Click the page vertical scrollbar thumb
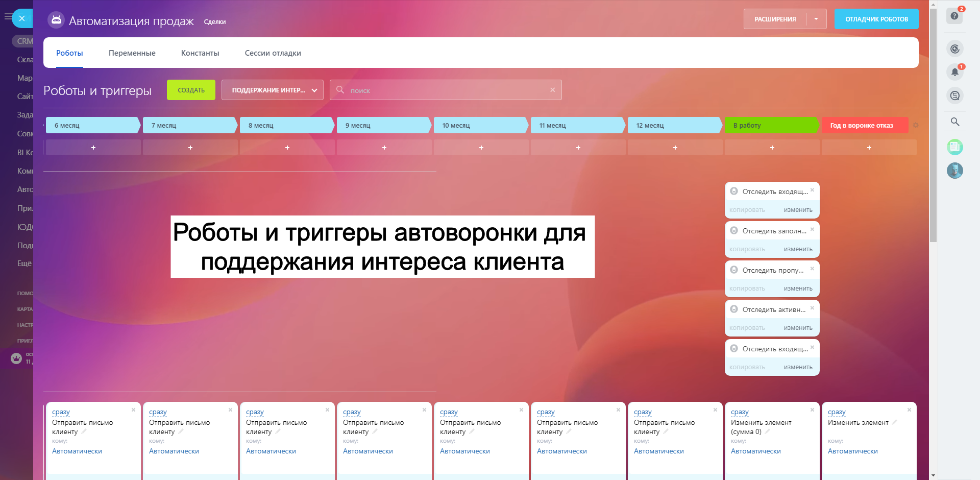This screenshot has width=980, height=480. 933,125
